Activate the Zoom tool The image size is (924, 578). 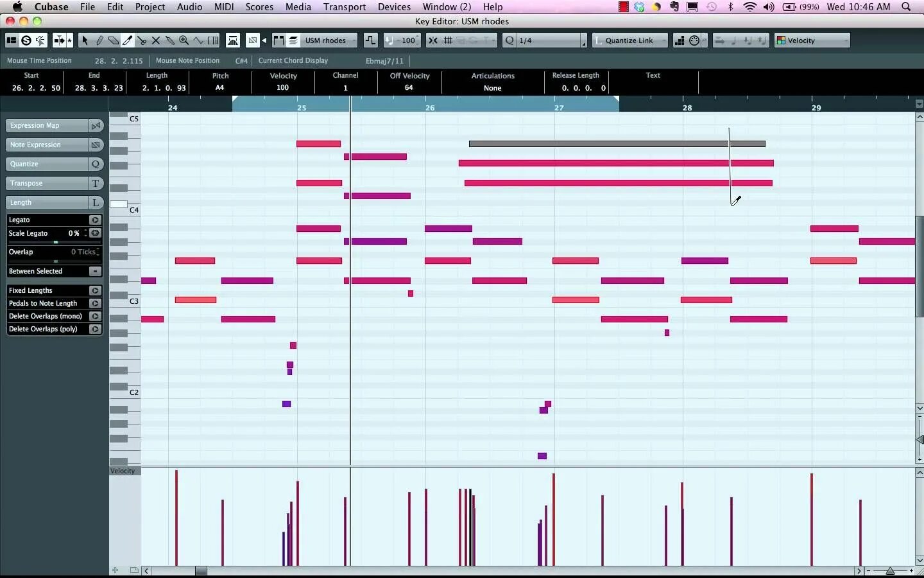(184, 40)
